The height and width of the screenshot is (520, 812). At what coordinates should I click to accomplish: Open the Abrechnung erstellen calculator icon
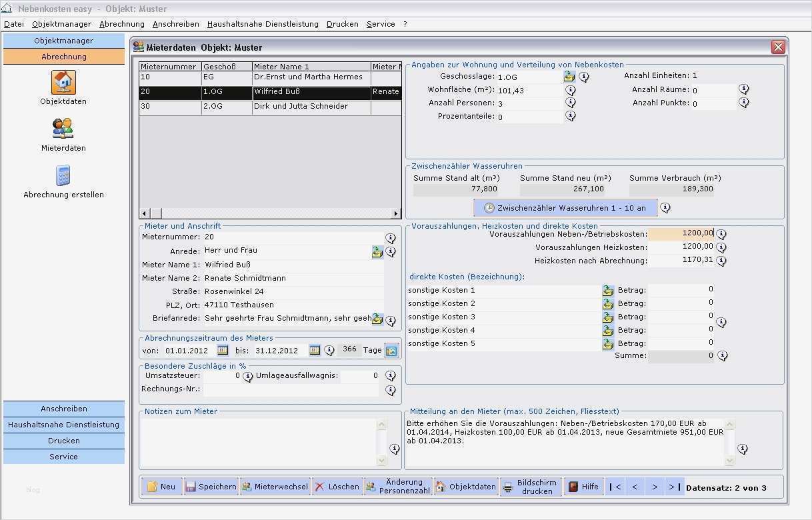tap(63, 175)
